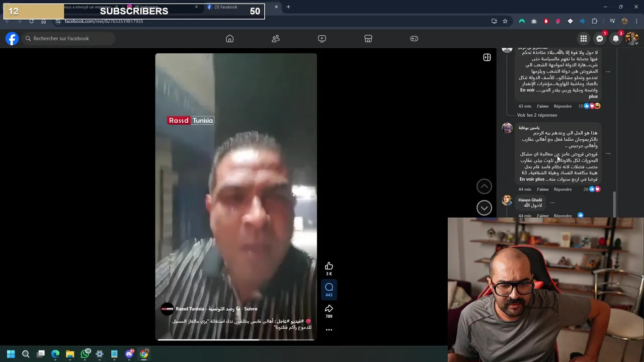The width and height of the screenshot is (644, 362).
Task: Click Répondre on the 43 min comment
Action: [562, 106]
